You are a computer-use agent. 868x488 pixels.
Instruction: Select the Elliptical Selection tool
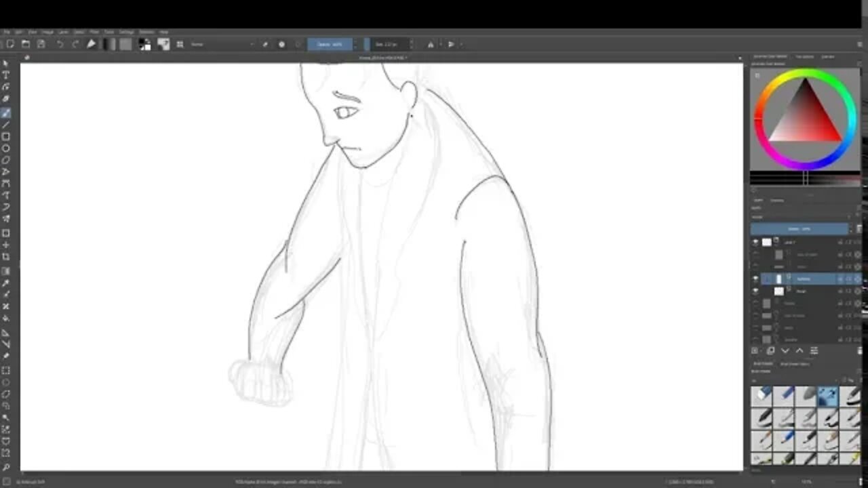pos(6,382)
